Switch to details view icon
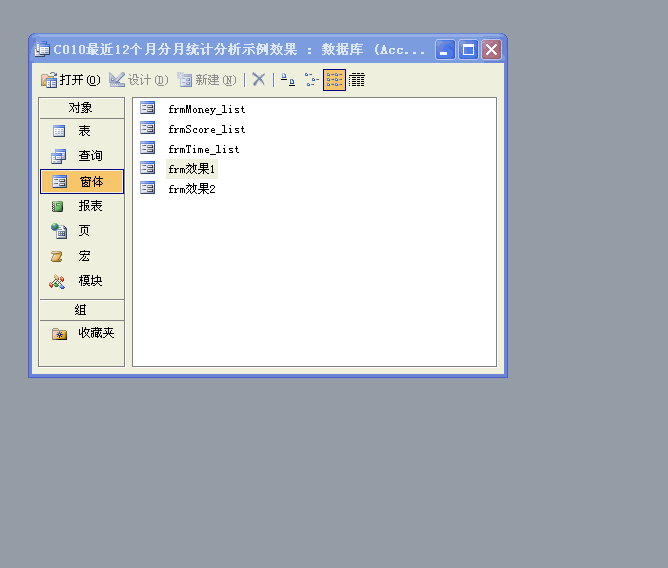 tap(357, 80)
